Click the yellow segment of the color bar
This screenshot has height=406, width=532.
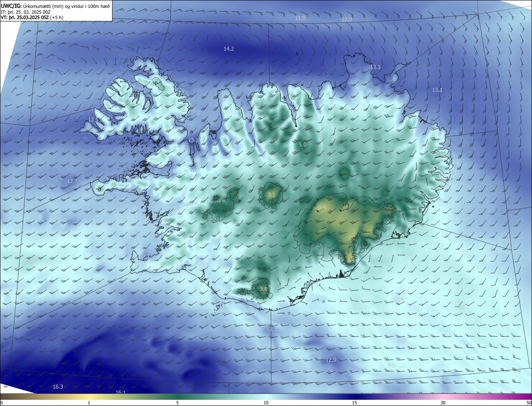coord(89,397)
